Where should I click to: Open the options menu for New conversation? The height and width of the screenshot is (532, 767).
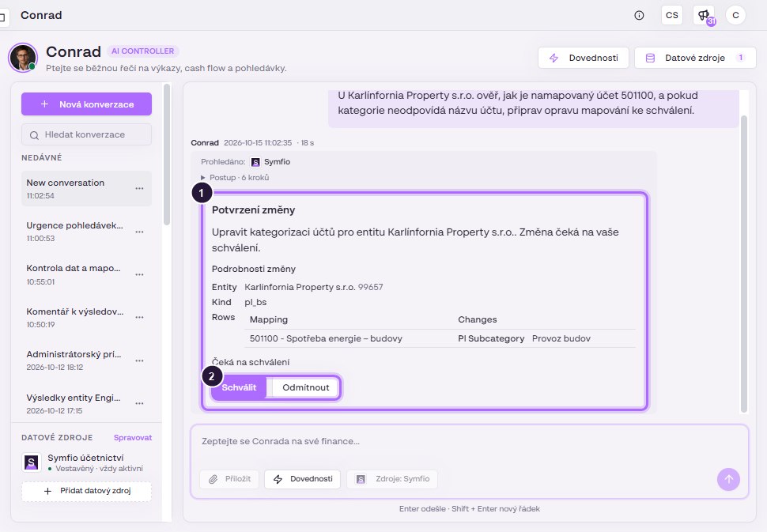[139, 188]
